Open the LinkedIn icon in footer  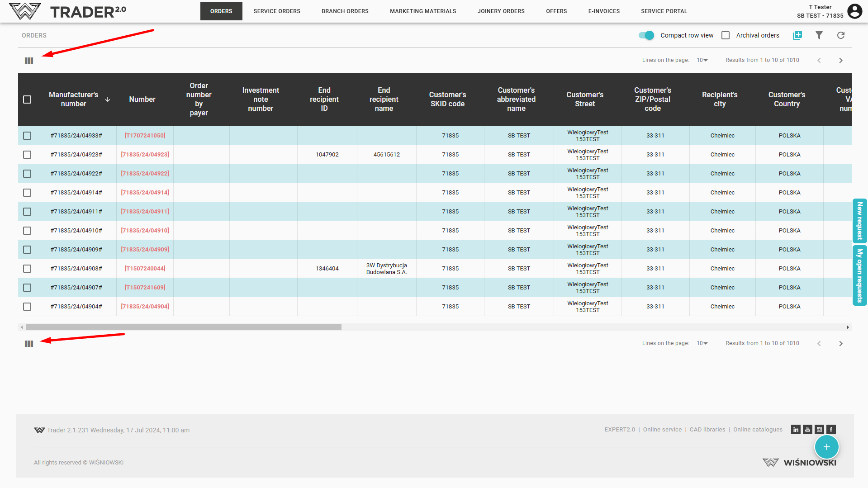coord(796,429)
